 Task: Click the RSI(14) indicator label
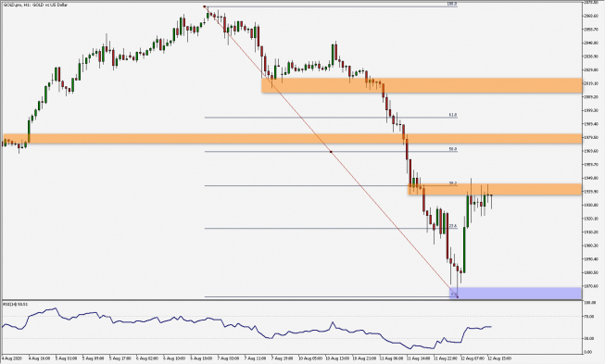coord(16,304)
